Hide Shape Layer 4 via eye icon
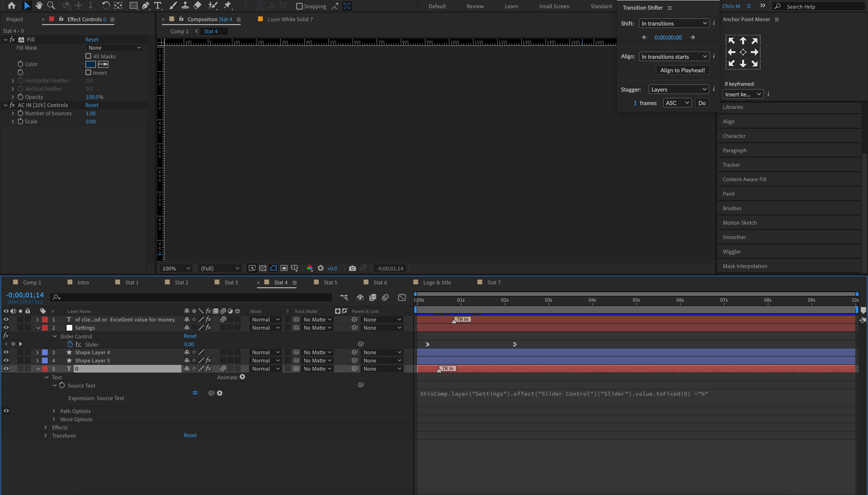Screen dimensions: 868x495 pyautogui.click(x=6, y=352)
